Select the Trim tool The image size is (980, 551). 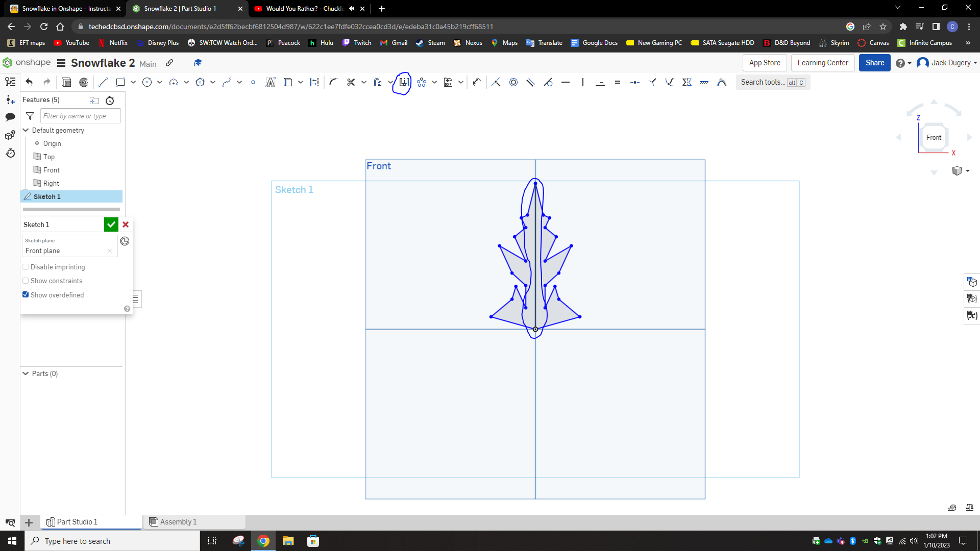tap(351, 82)
